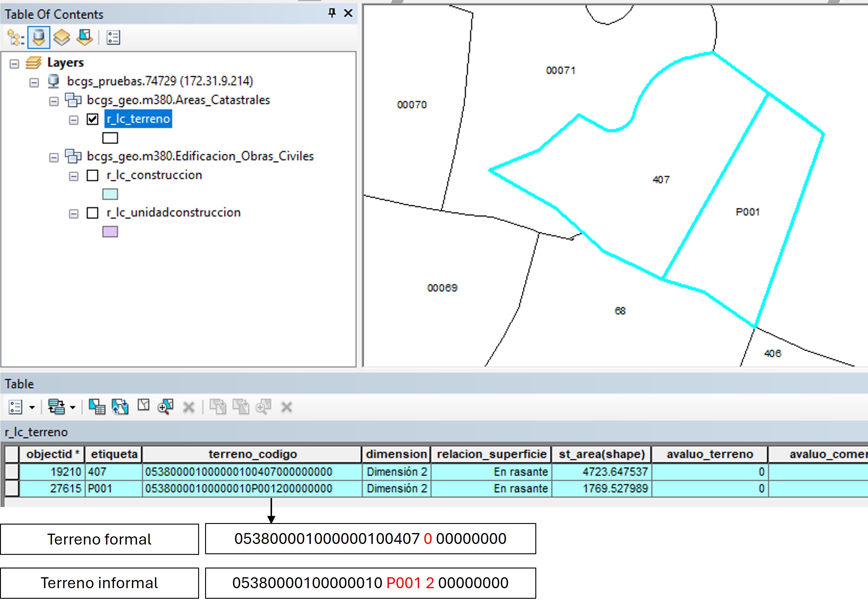Click the database icon beside bcgs_pruebas.74729

[53, 81]
